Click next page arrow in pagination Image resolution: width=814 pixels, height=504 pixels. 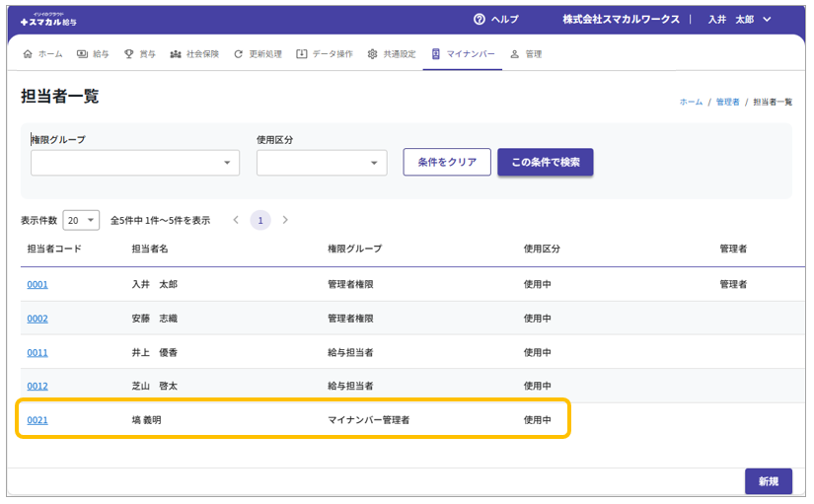[x=285, y=220]
